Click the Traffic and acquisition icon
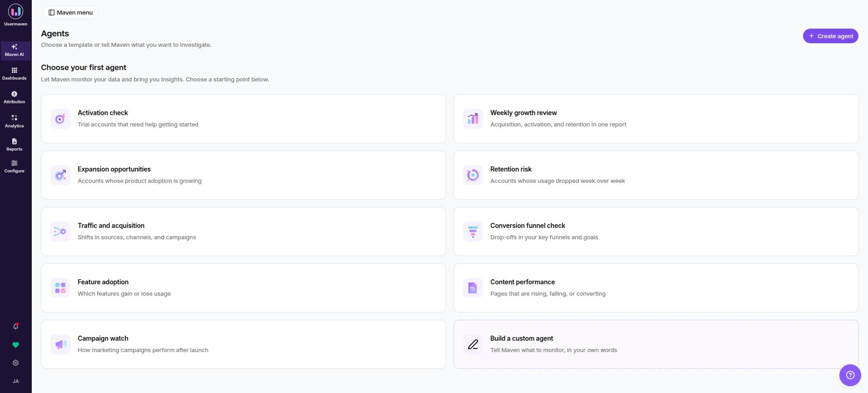The image size is (868, 393). 60,232
